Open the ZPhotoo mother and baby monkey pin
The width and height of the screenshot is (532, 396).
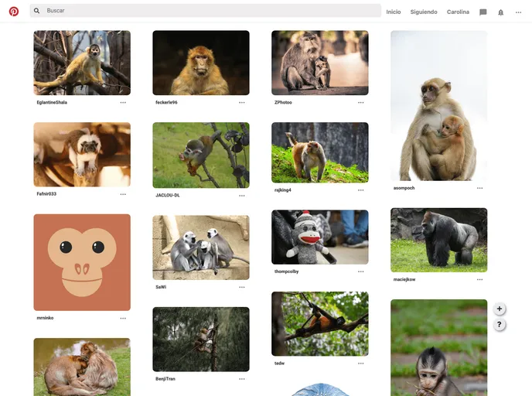coord(320,63)
